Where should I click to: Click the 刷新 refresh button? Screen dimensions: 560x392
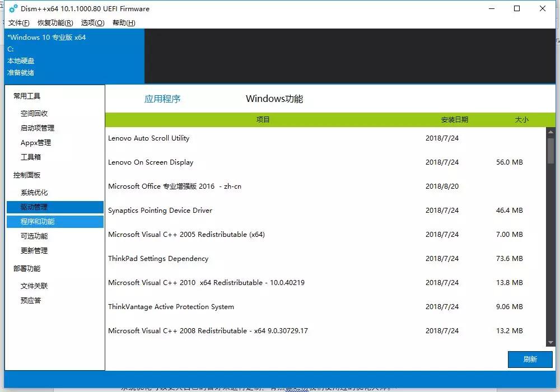(530, 359)
